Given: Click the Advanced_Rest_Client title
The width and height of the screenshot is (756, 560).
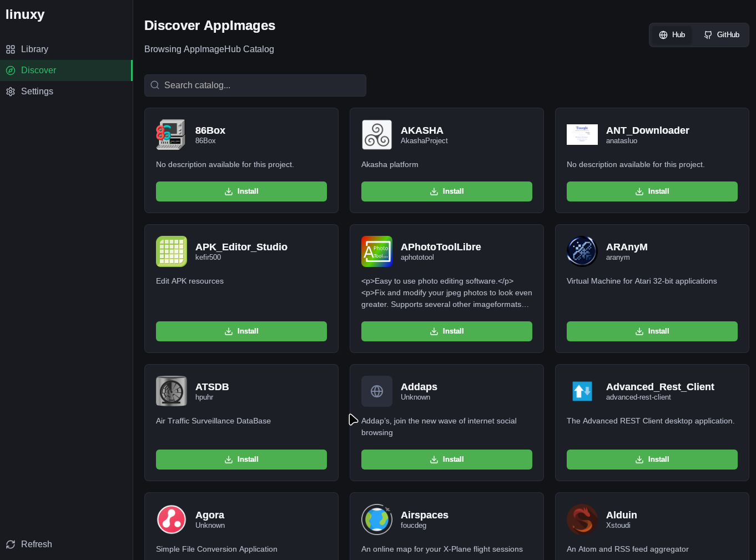Looking at the screenshot, I should pos(660,387).
